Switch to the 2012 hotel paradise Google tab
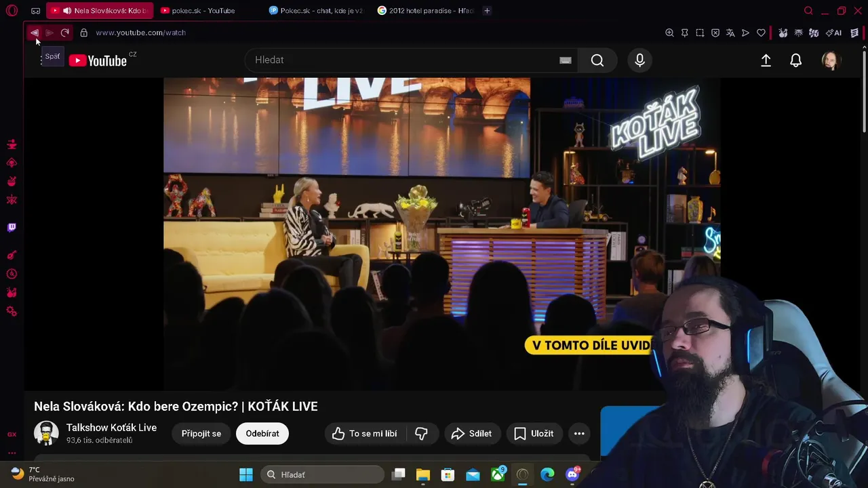 pyautogui.click(x=426, y=11)
